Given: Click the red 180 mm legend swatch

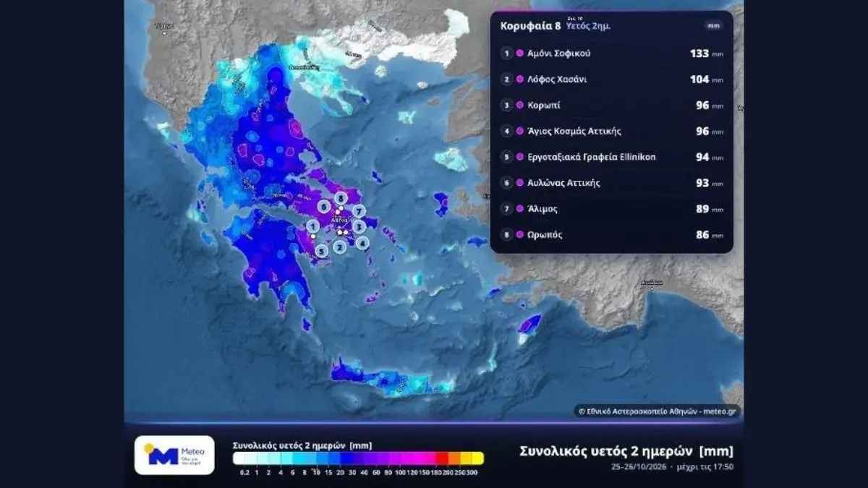Looking at the screenshot, I should 441,458.
